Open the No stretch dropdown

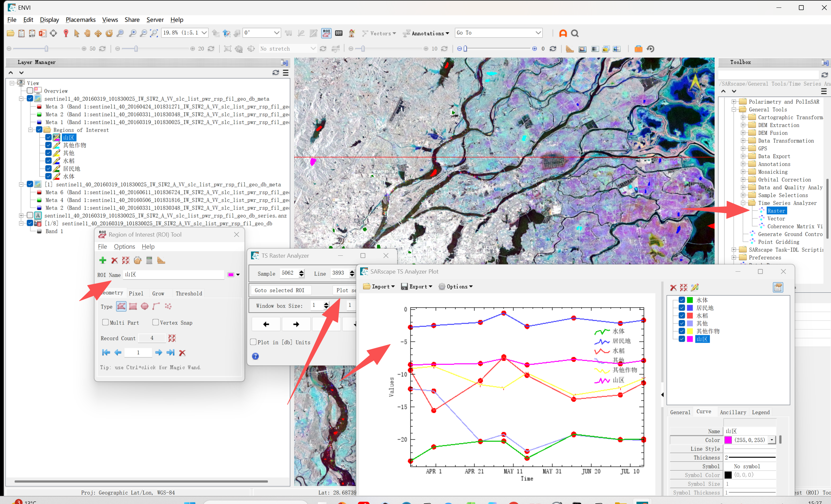point(288,49)
